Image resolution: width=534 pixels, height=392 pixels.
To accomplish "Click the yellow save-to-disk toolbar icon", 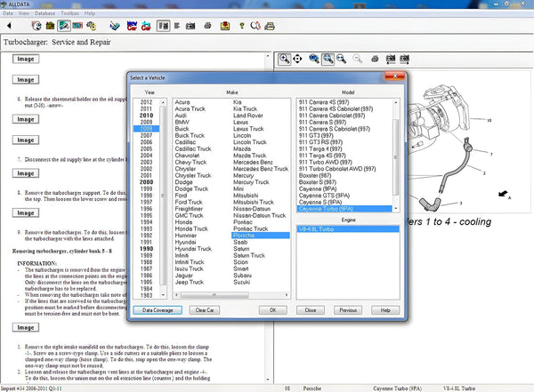I will coord(225,26).
